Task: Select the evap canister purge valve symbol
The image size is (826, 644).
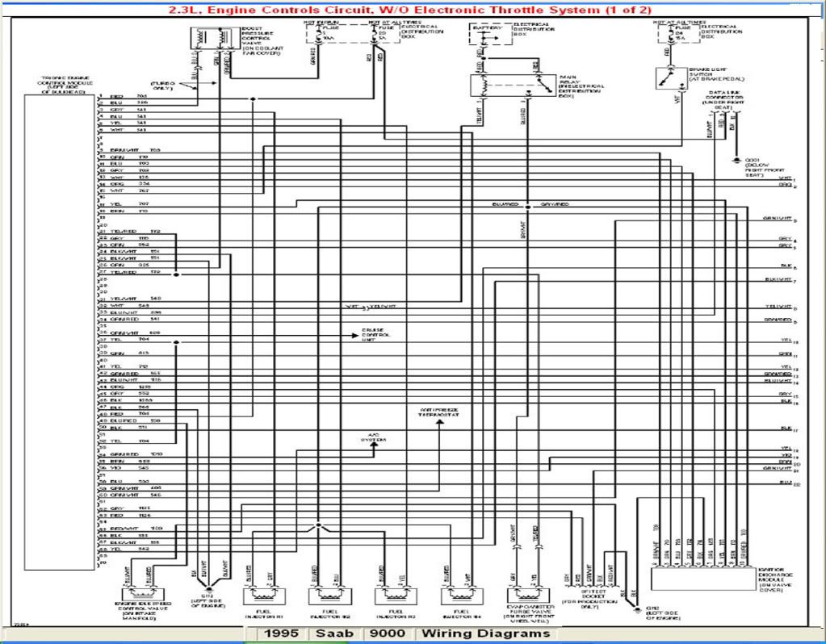Action: [x=527, y=596]
